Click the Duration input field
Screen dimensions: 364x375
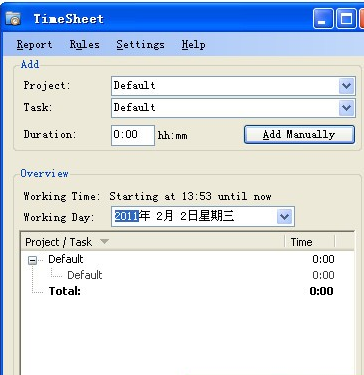coord(133,135)
